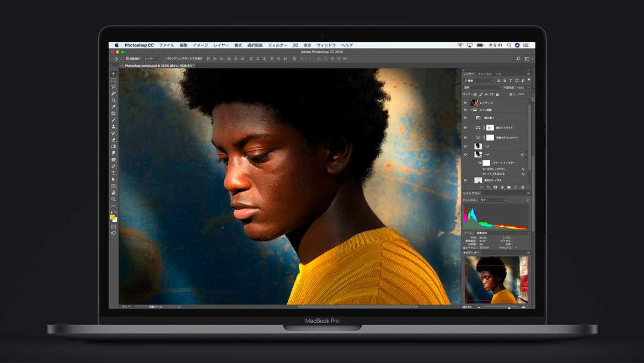
Task: Select the Polygonal Lasso tool
Action: point(114,87)
